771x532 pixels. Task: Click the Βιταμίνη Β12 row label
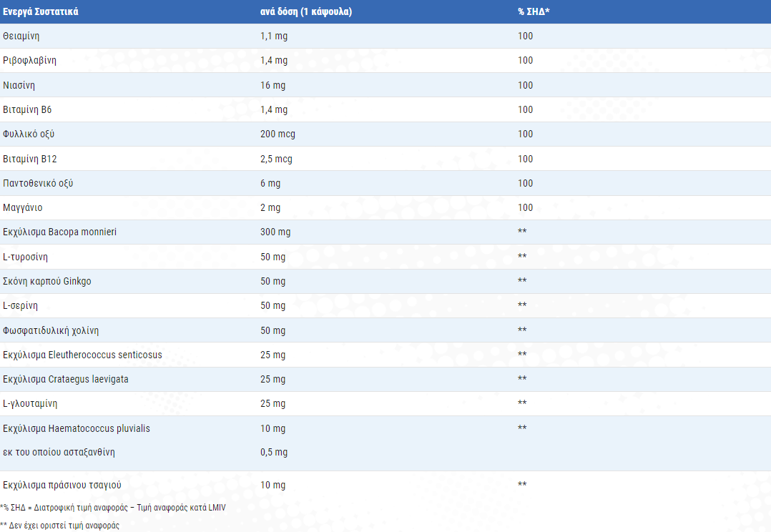[x=29, y=159]
